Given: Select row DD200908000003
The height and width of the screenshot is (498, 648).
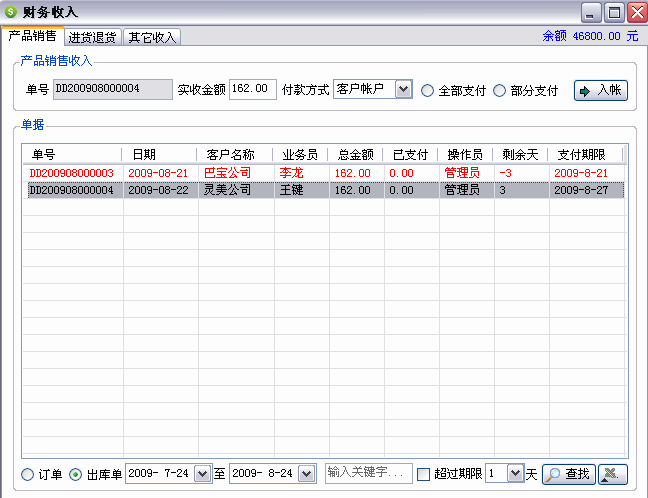Looking at the screenshot, I should pos(324,173).
